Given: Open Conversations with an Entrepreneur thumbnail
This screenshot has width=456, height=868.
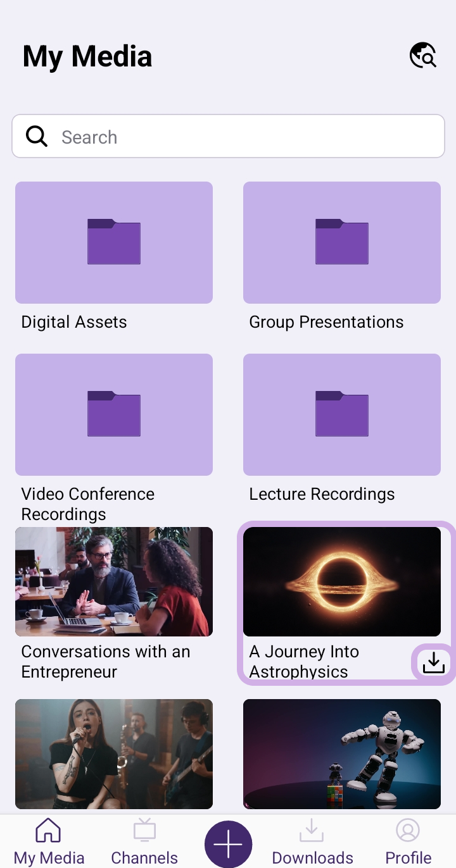Looking at the screenshot, I should click(x=114, y=581).
